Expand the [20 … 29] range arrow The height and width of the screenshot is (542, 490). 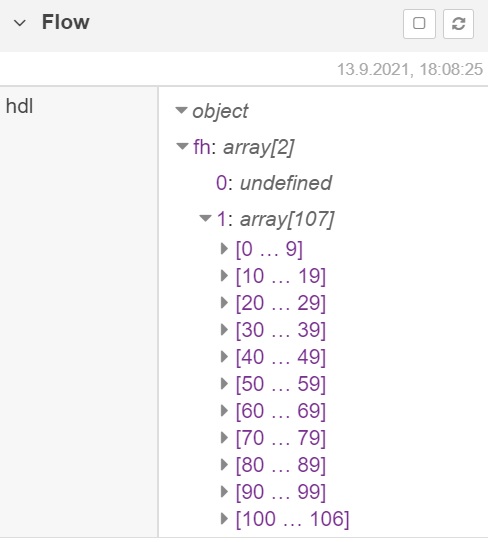(224, 302)
